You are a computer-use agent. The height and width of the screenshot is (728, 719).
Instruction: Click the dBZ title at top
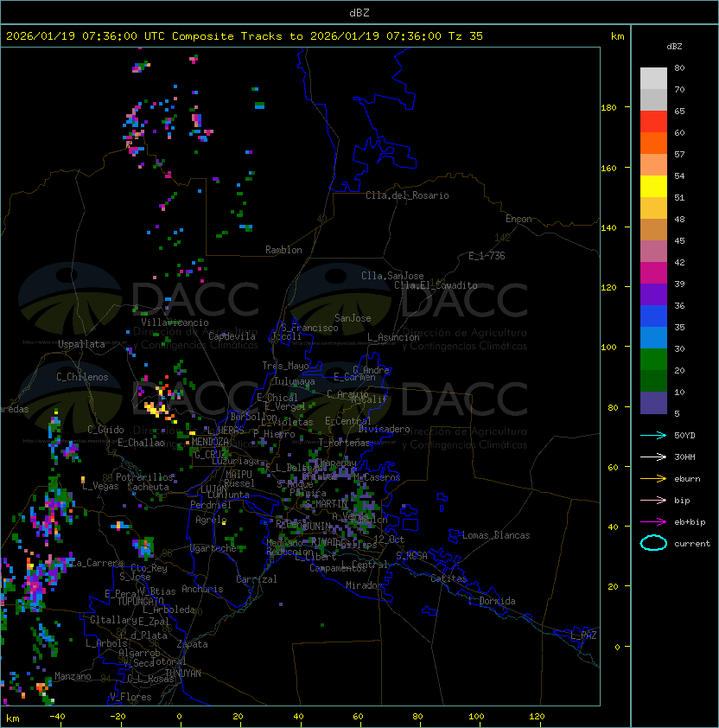tap(359, 12)
